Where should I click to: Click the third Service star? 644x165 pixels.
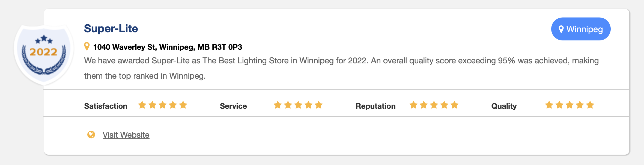(298, 105)
